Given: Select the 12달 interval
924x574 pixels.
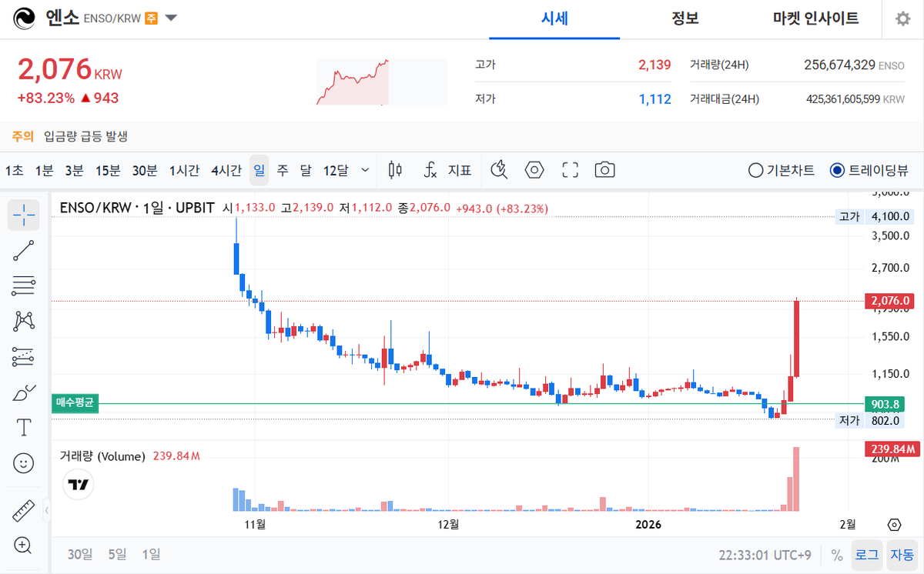Looking at the screenshot, I should click(336, 170).
